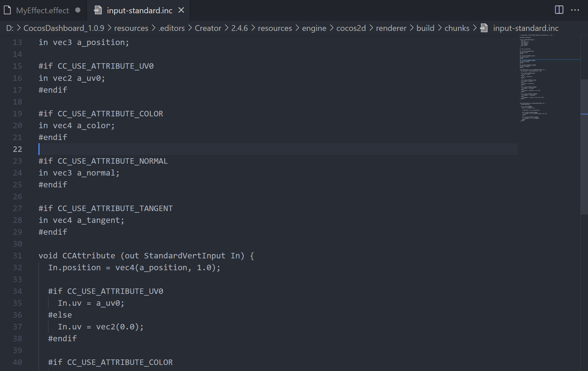Viewport: 588px width, 371px height.
Task: Click '#if CC_USE_ATTRIBUTE_COLOR' on line 40
Action: pos(110,362)
